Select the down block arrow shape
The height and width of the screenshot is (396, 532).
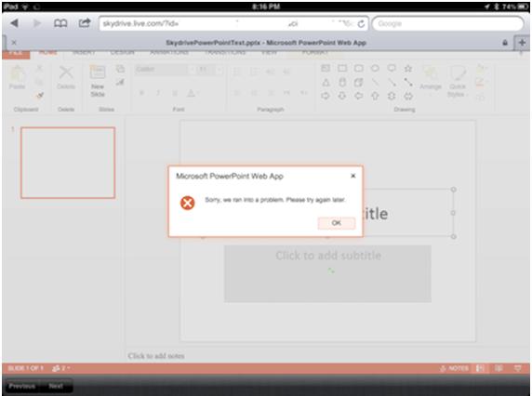click(x=342, y=96)
